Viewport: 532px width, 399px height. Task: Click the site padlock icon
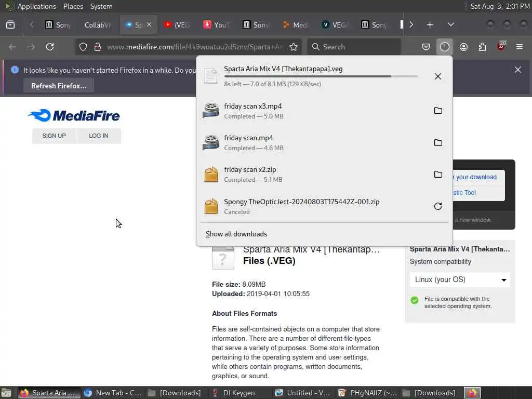click(x=98, y=47)
